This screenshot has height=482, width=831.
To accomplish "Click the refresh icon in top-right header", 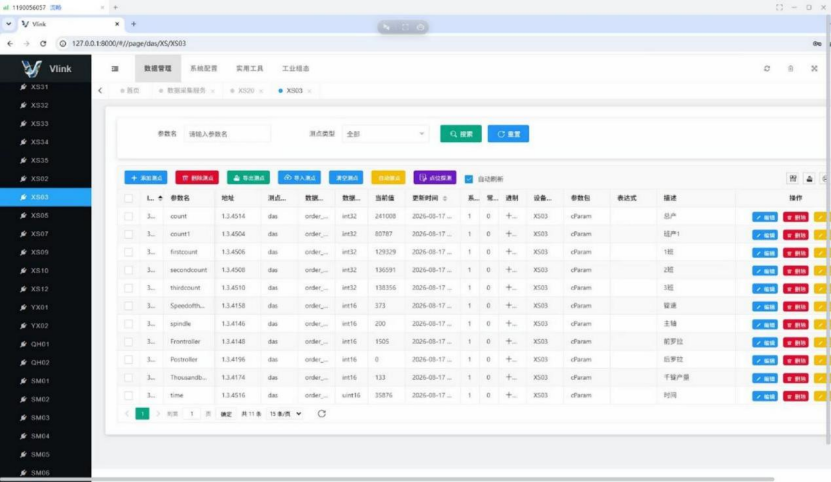I will (x=767, y=68).
